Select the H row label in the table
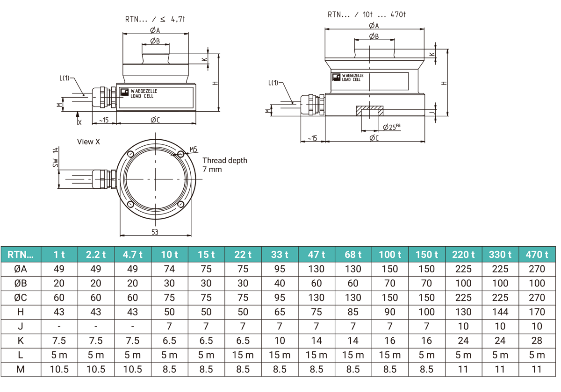 (x=21, y=312)
